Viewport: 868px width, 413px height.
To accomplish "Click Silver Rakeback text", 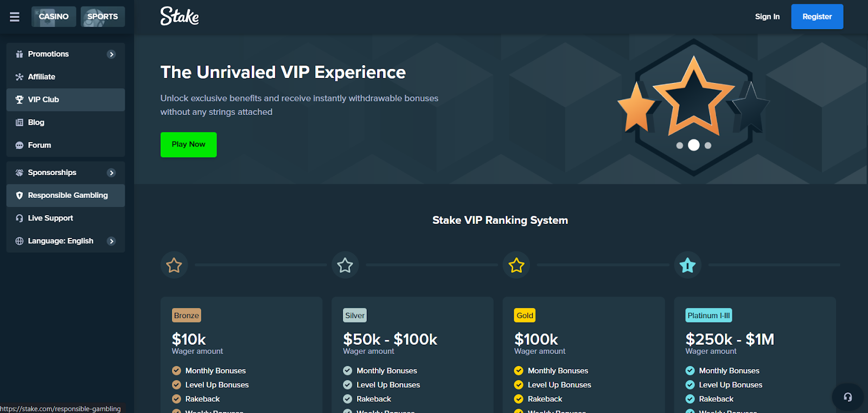I will point(374,399).
